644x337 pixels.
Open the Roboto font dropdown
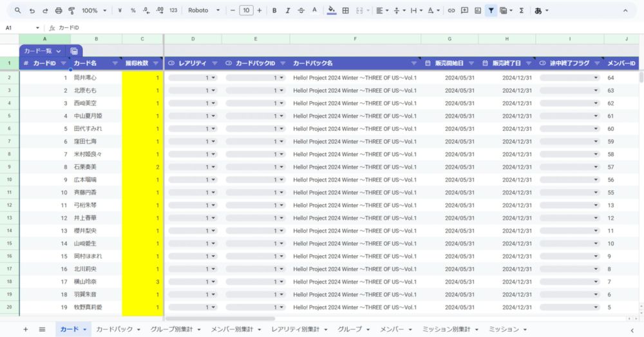point(204,11)
